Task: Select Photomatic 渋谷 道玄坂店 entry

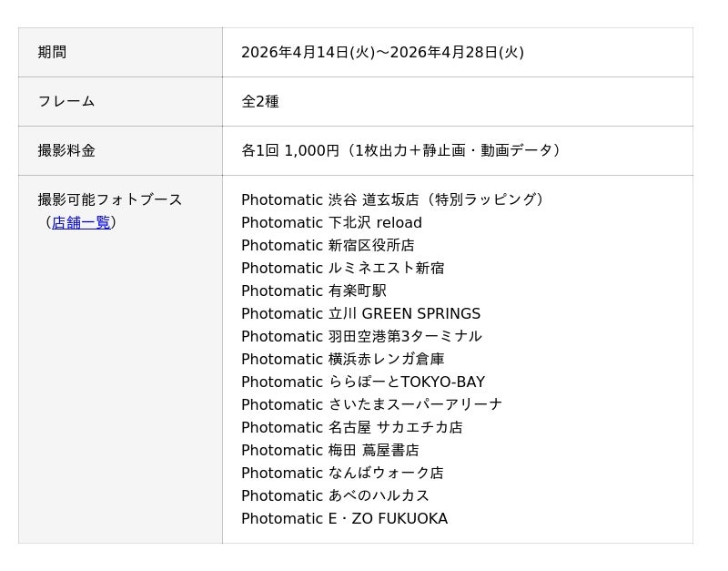Action: (x=393, y=199)
